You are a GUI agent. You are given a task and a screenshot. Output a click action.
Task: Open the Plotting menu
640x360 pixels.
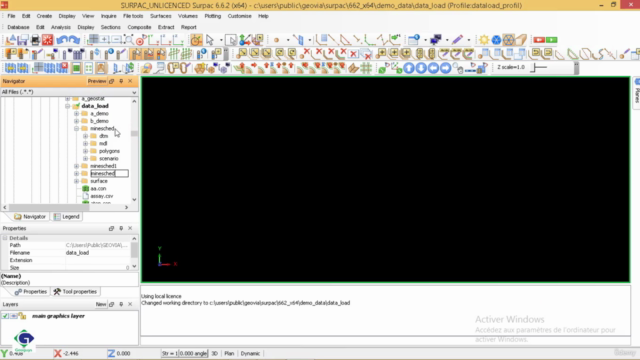(x=213, y=16)
